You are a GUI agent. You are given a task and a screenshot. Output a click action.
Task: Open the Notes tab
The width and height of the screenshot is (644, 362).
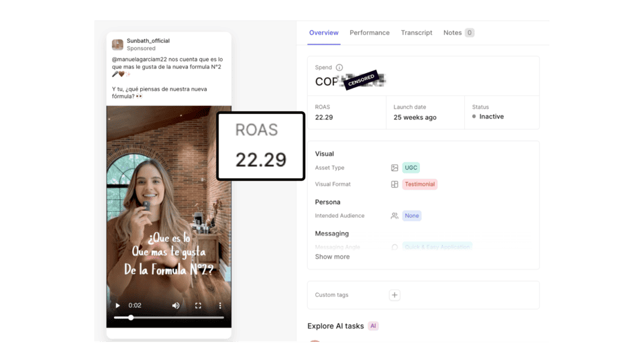coord(452,32)
